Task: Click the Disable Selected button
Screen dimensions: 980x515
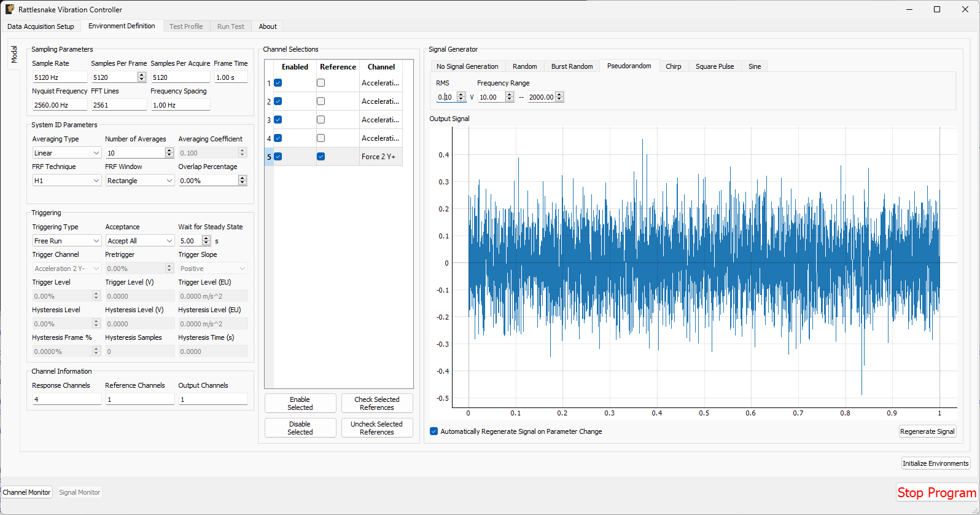Action: pos(300,428)
